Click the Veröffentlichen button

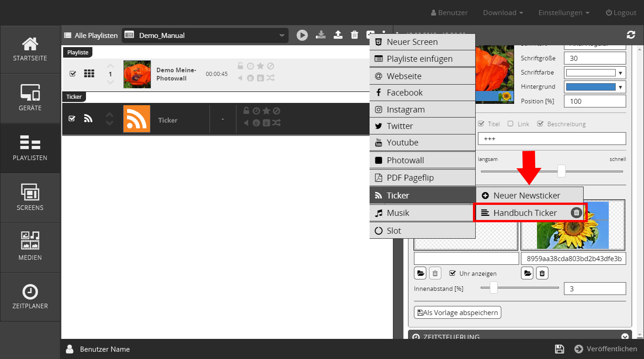pyautogui.click(x=606, y=349)
